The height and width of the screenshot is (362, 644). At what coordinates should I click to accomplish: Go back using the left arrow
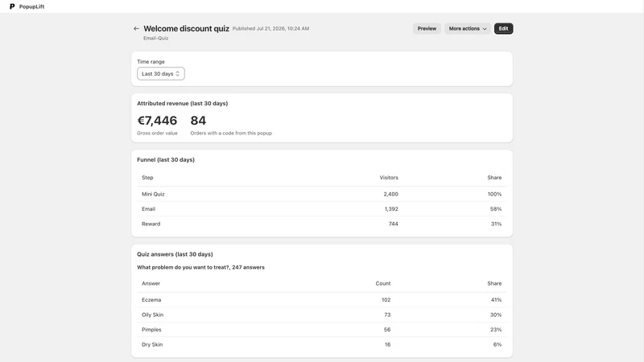[136, 29]
